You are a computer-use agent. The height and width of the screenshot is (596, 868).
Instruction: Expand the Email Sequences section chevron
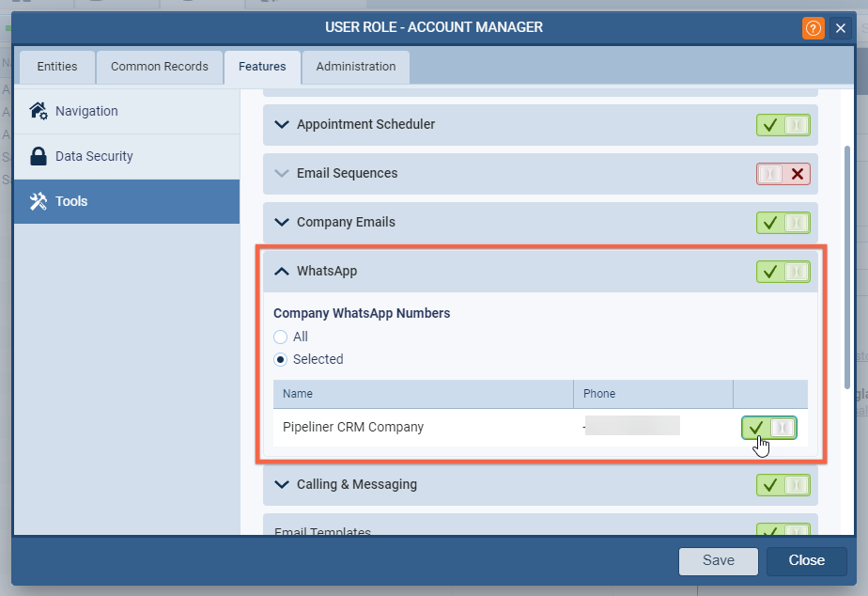pyautogui.click(x=282, y=173)
